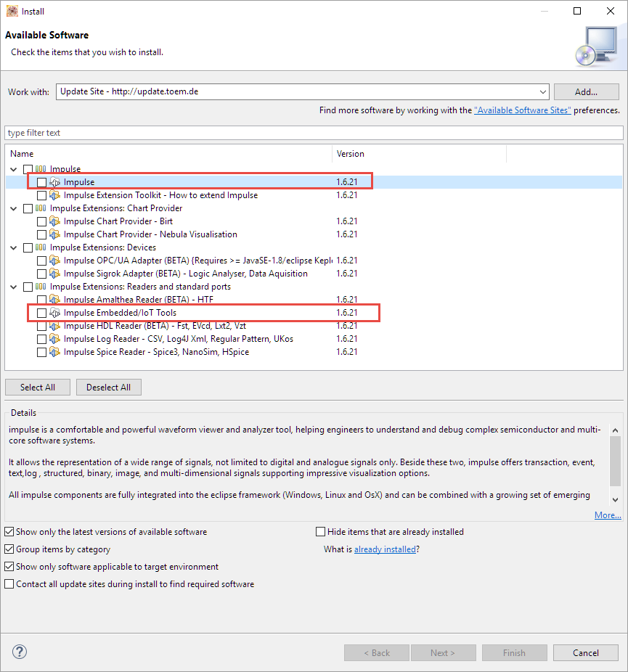Click the Impulse feature plug-in icon
628x672 pixels.
click(54, 182)
